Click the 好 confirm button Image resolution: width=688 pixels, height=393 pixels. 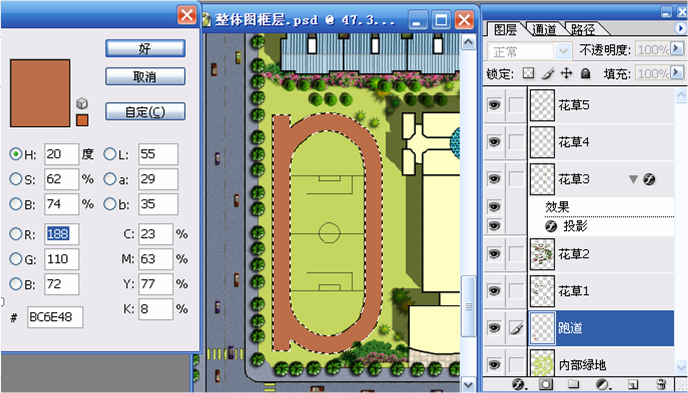pyautogui.click(x=145, y=48)
